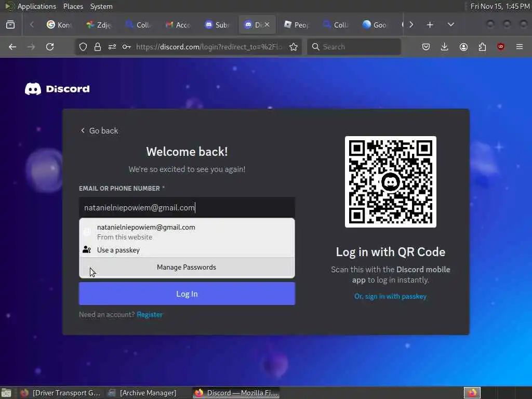Close the active Discord tab
Screen dimensions: 532x399
pos(267,24)
